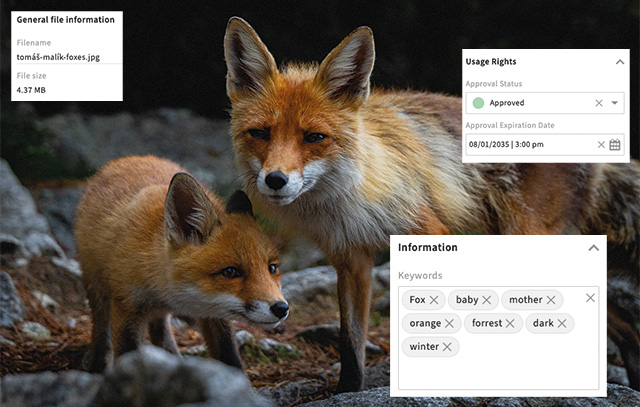Click the Usage Rights heading
Viewport: 640px width, 407px height.
(x=491, y=62)
